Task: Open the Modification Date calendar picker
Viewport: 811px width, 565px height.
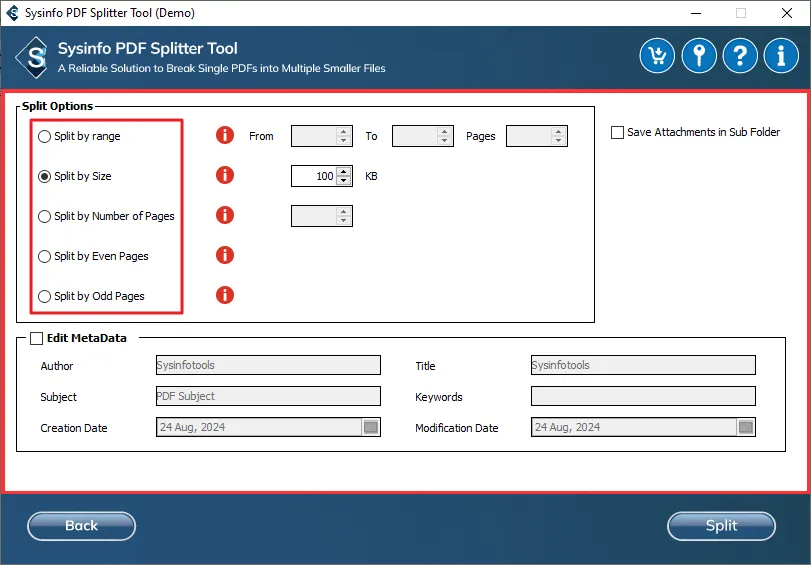Action: (745, 427)
